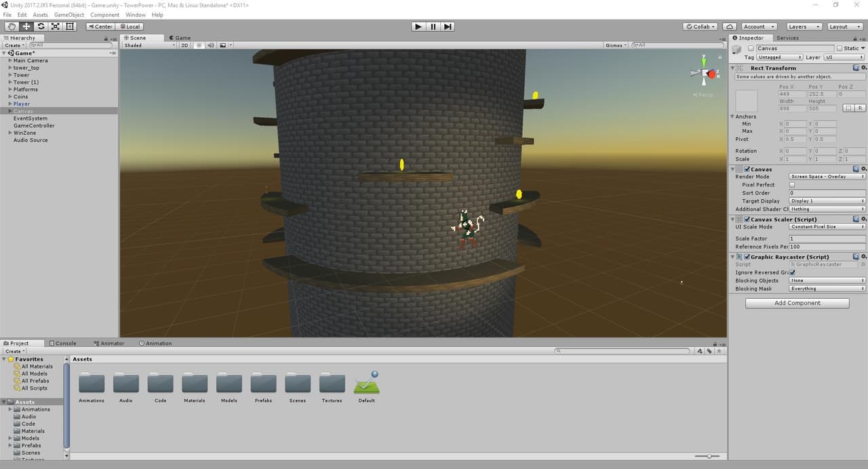Open Canvas Scaler gear settings menu
Viewport: 868px width, 469px height.
click(x=863, y=219)
